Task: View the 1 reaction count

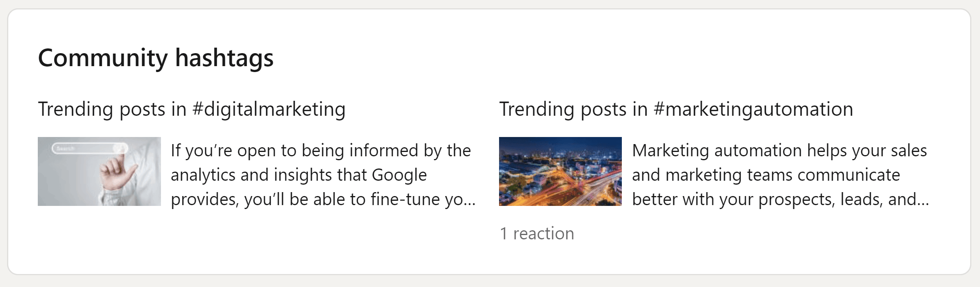Action: coord(537,233)
